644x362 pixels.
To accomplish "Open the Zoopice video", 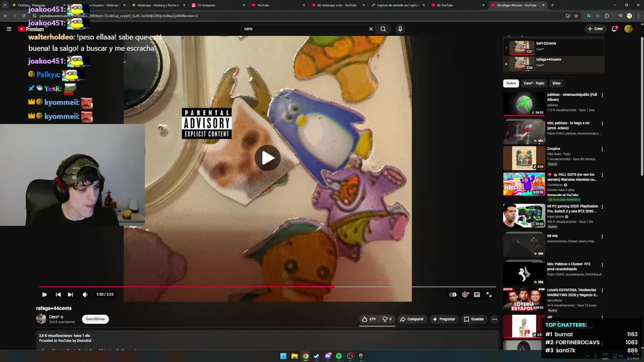I will tap(553, 149).
